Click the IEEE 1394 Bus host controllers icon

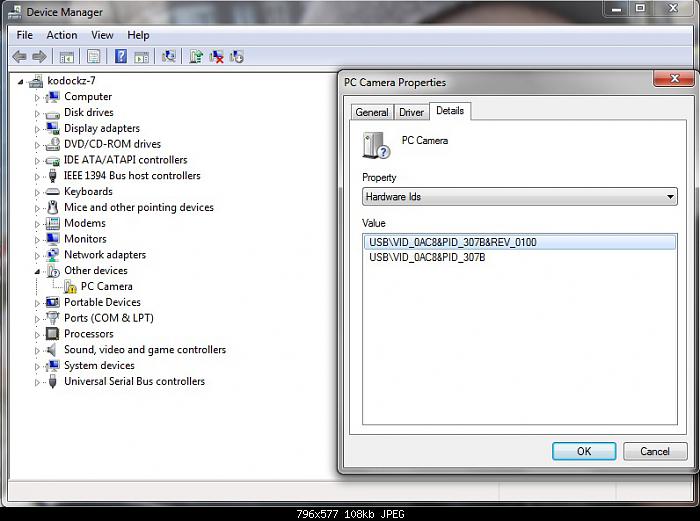coord(52,176)
